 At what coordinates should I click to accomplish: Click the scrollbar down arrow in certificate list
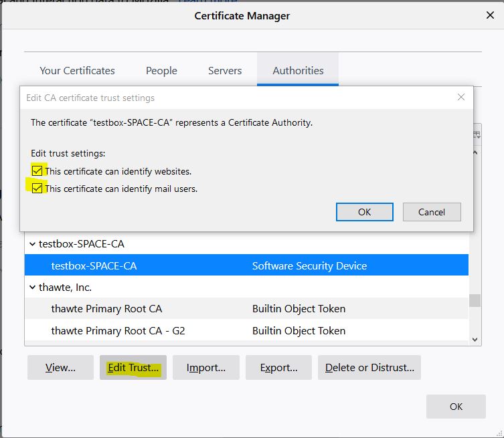(475, 340)
